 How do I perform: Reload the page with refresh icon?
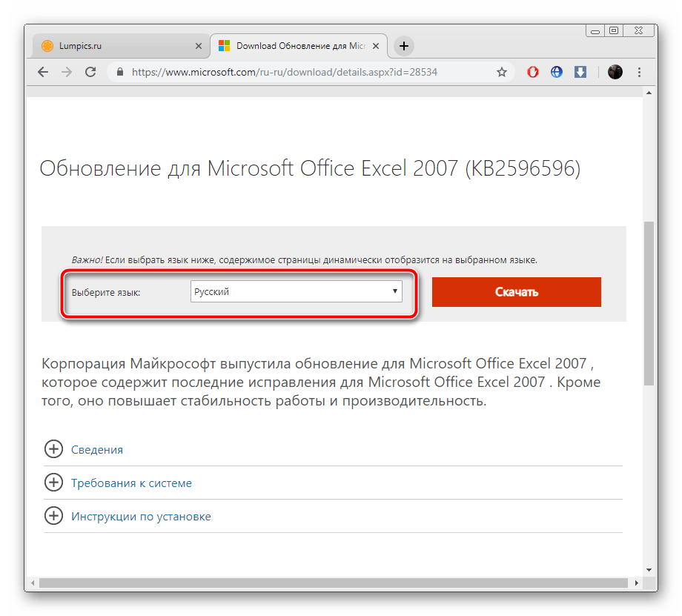tap(90, 72)
